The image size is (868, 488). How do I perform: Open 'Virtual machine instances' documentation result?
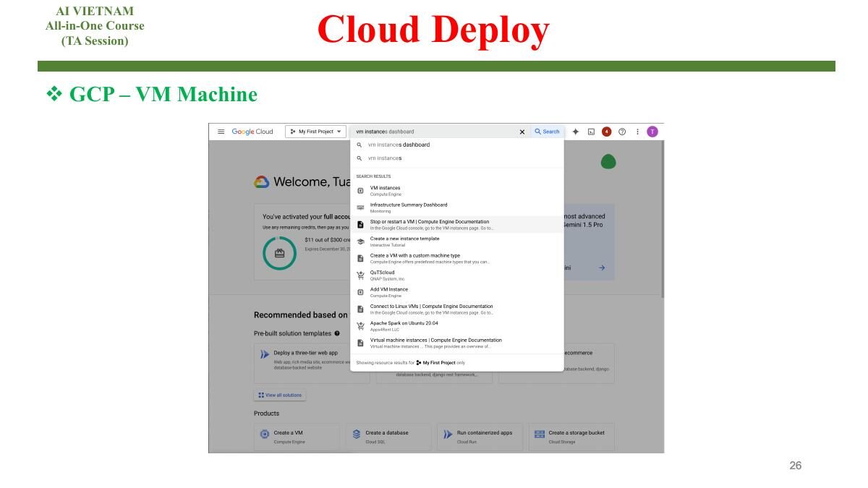[456, 343]
